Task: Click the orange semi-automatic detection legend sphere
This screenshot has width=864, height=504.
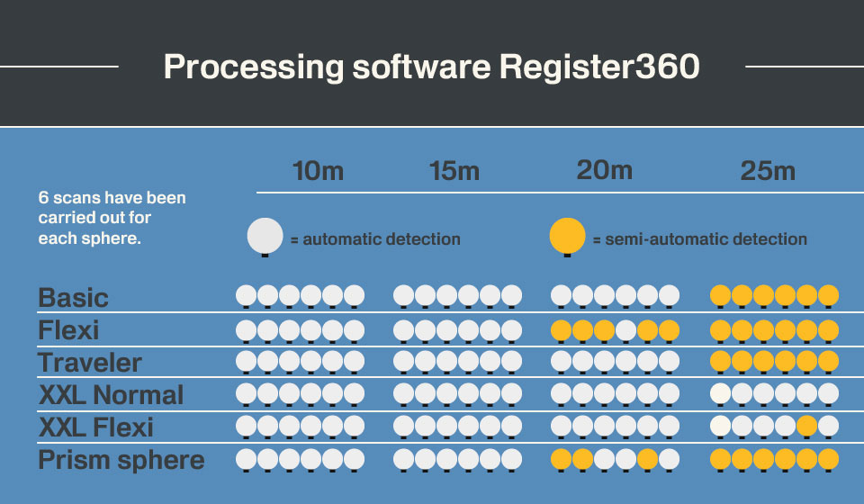Action: click(x=568, y=236)
